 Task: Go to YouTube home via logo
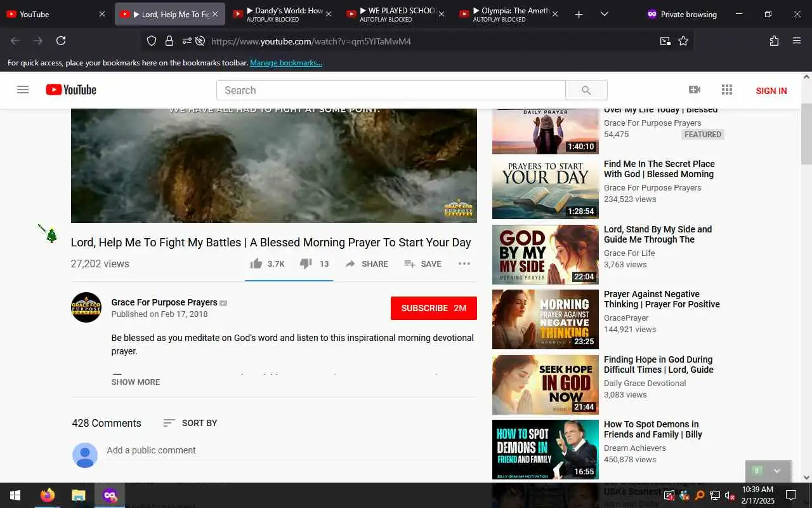tap(71, 90)
